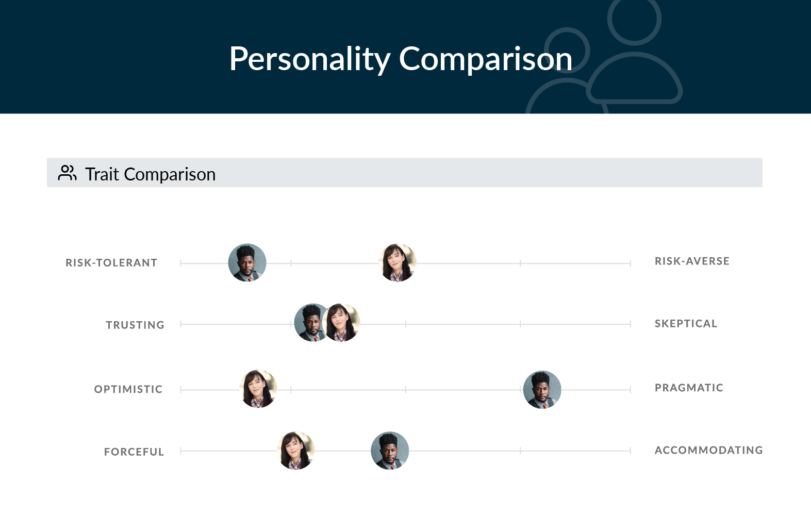Click the RISK-TOLERANT label
The image size is (811, 532).
point(111,263)
